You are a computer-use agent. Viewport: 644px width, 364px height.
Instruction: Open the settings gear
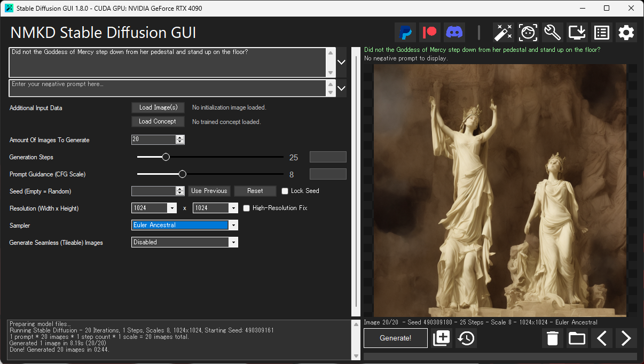[626, 33]
